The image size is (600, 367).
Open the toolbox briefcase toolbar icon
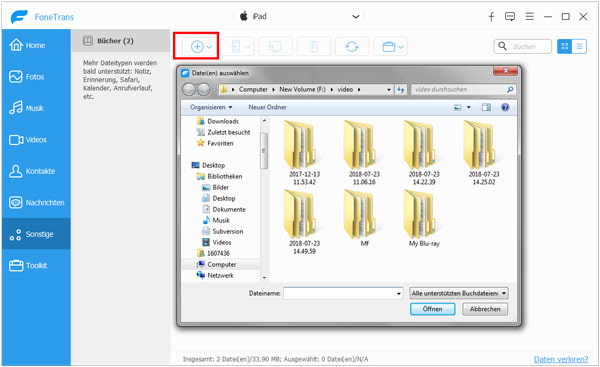[x=390, y=47]
